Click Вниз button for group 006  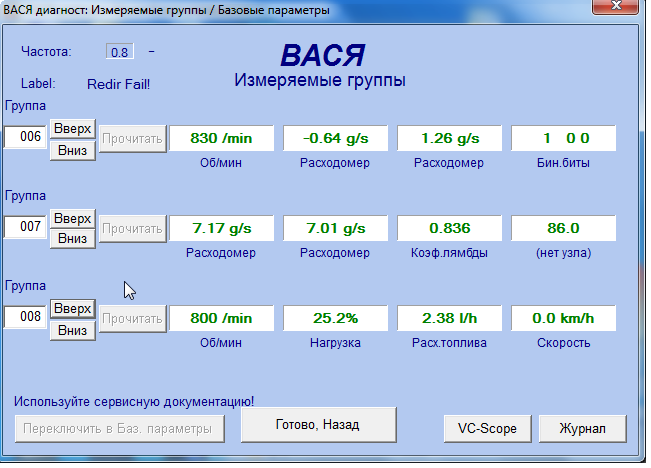(x=72, y=149)
